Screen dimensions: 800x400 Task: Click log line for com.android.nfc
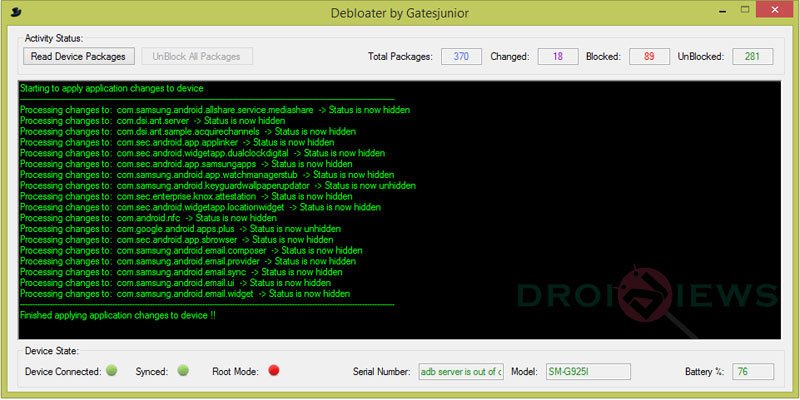[x=148, y=218]
